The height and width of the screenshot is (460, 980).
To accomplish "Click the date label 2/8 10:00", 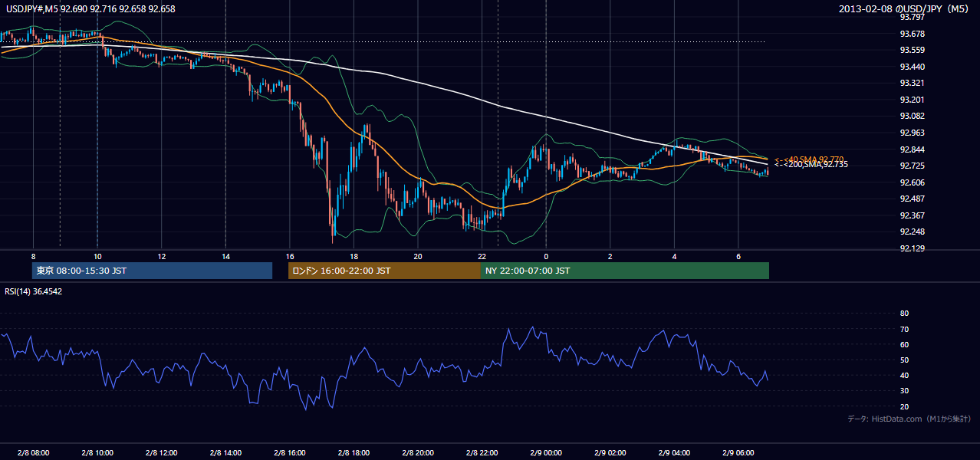I will [x=97, y=453].
